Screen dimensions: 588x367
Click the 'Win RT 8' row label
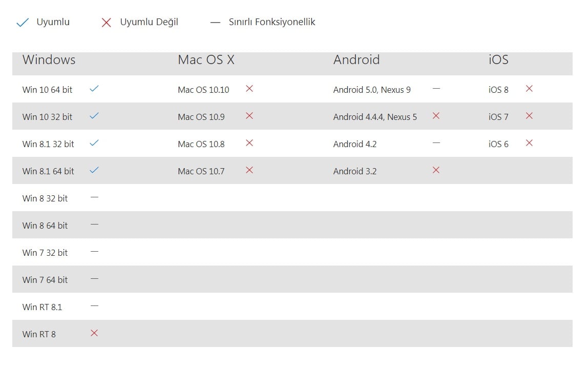[39, 334]
